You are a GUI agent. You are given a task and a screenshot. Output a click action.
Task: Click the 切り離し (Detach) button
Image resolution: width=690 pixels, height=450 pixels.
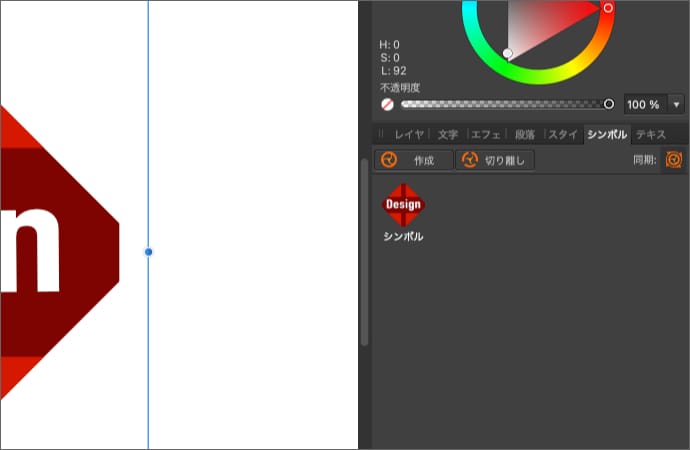click(495, 160)
